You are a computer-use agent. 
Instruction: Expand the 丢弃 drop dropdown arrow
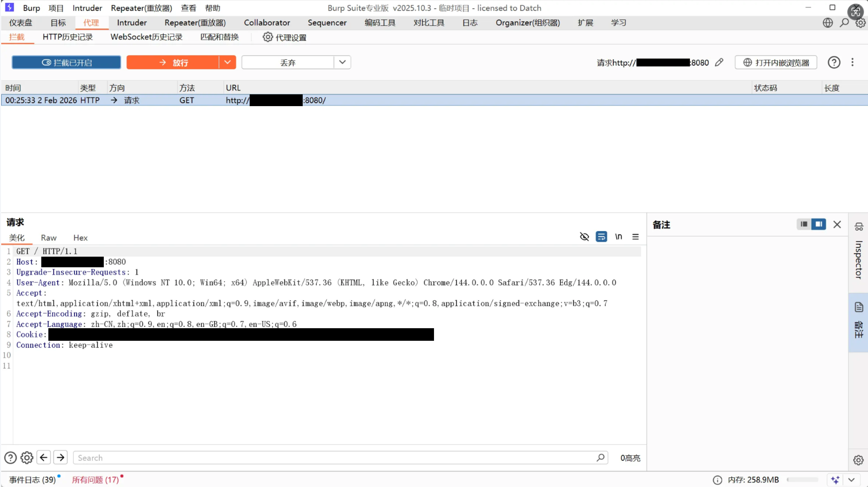click(x=342, y=62)
